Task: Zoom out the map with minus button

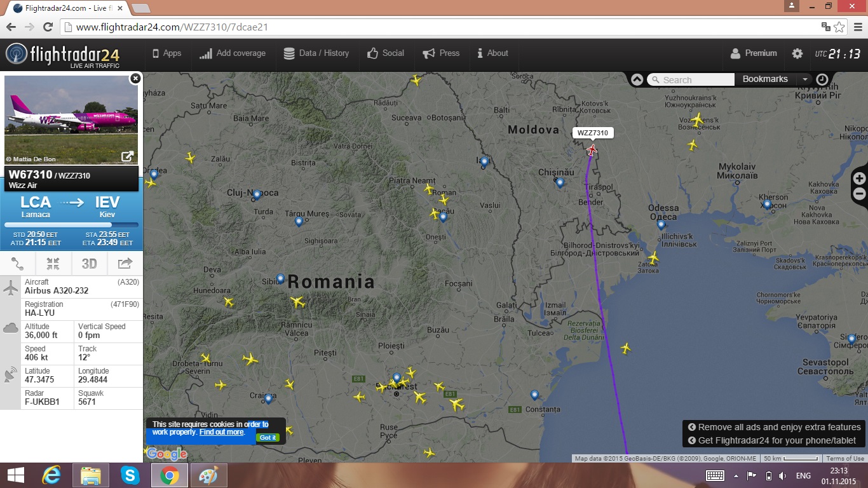Action: pos(859,194)
